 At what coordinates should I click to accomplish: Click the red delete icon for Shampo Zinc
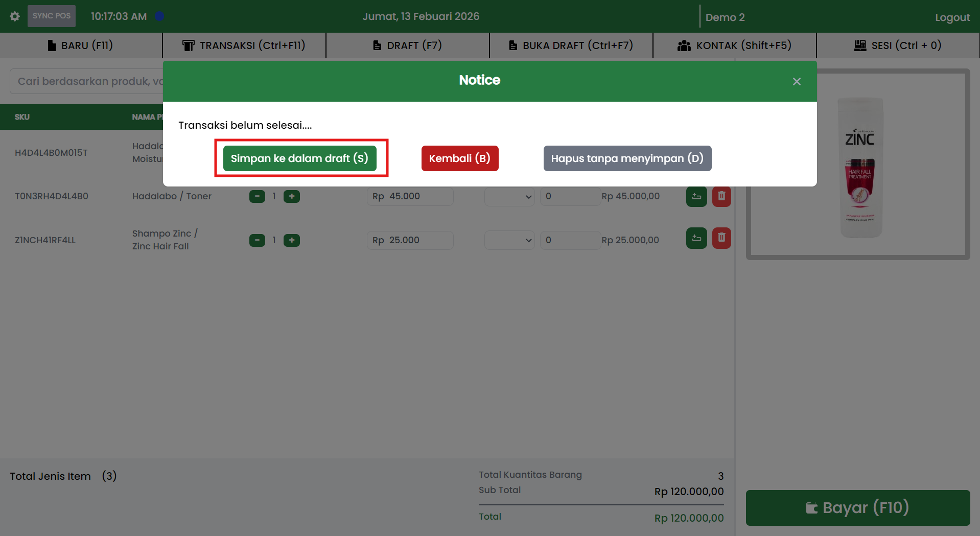click(x=721, y=238)
